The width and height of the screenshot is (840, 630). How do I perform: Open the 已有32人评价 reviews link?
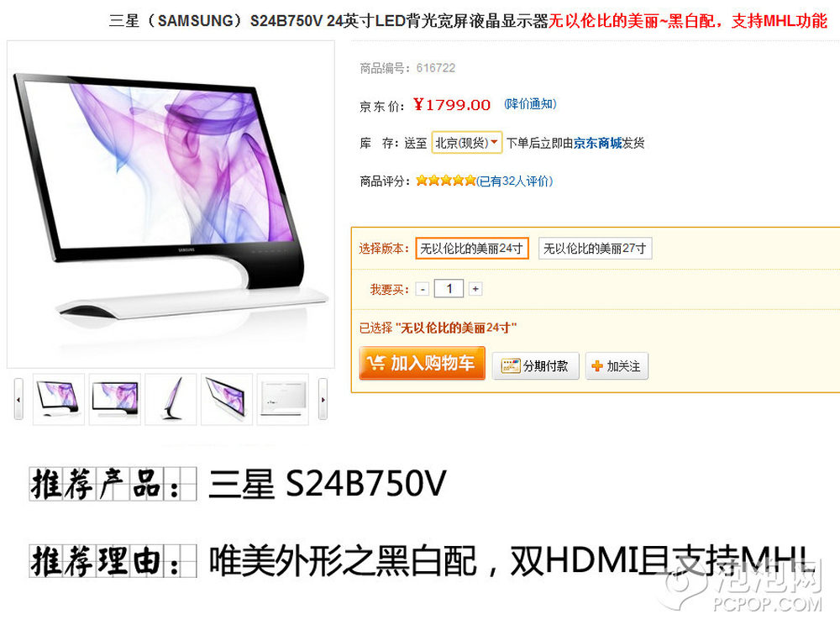pyautogui.click(x=514, y=181)
